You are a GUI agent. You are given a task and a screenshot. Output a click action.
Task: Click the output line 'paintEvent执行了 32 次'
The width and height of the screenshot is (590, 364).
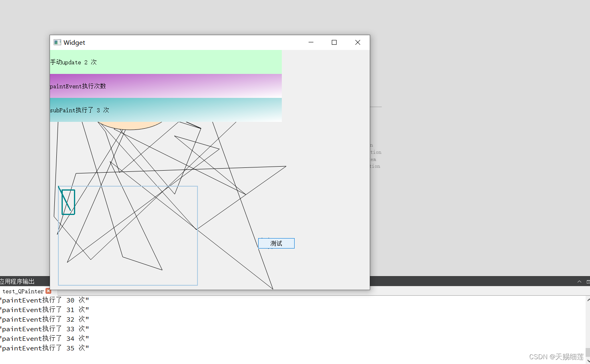point(44,319)
